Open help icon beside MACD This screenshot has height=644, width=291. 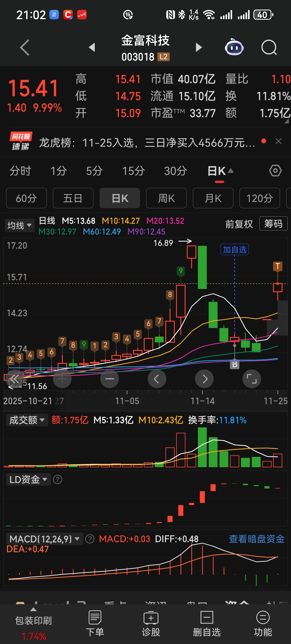[x=90, y=539]
